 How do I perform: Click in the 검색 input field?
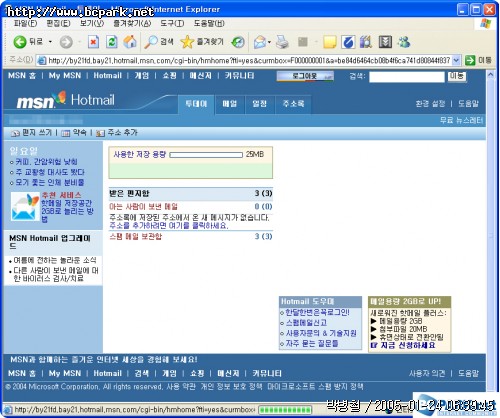[x=407, y=77]
